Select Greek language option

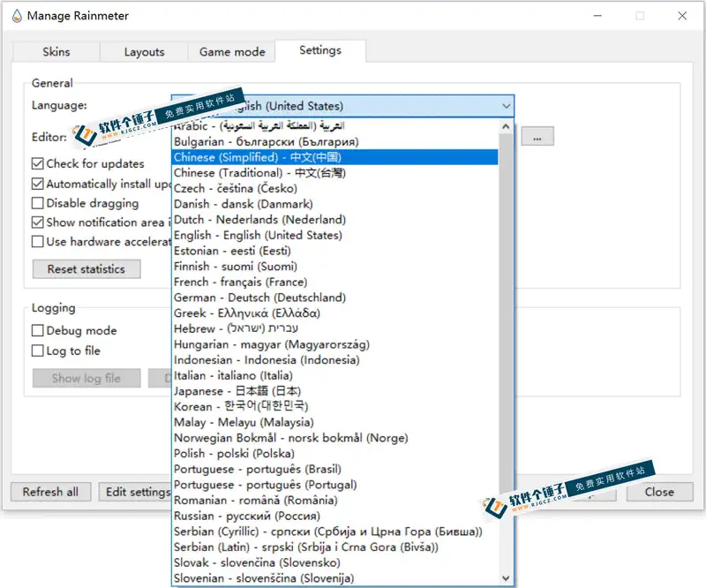pyautogui.click(x=335, y=313)
